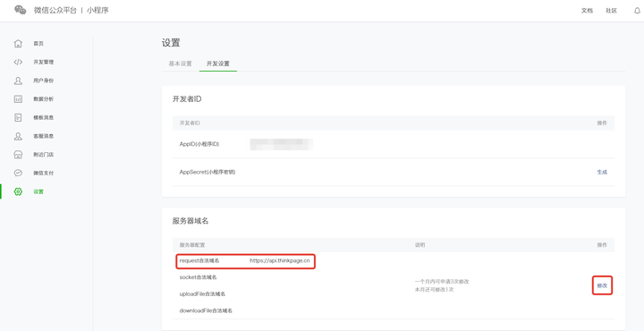Click the green 设置 gear icon

tap(18, 191)
